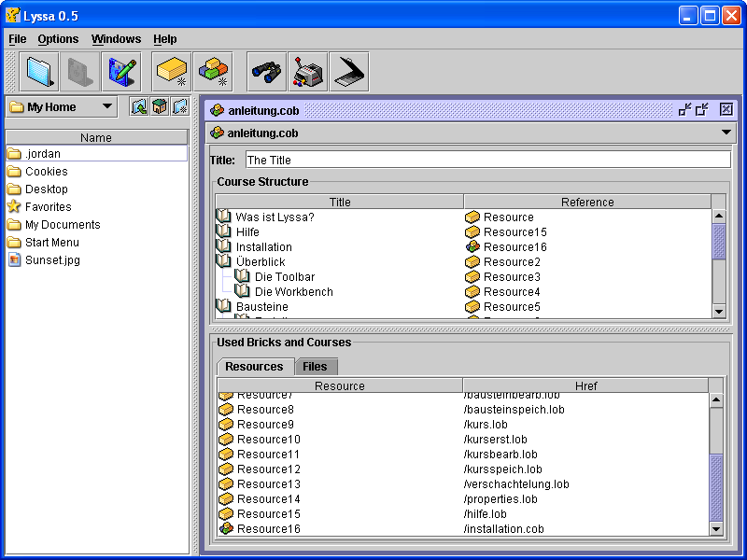Open the File menu
Screen dimensions: 747x560
[18, 39]
